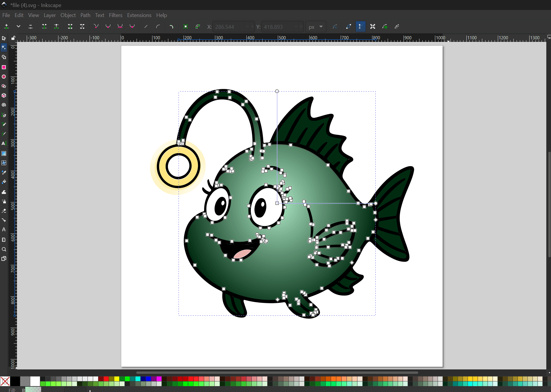Open the display options menu at ruler's right end

(x=549, y=37)
